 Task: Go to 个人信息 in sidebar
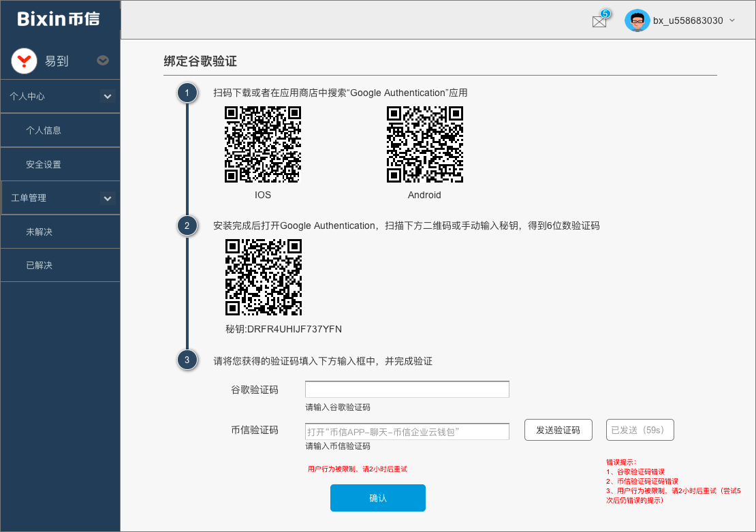pos(44,130)
